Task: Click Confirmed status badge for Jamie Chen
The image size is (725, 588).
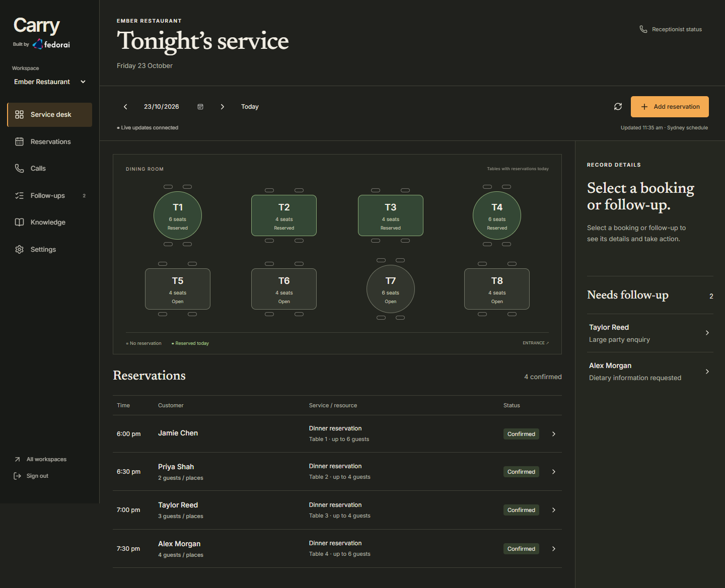Action: 521,434
